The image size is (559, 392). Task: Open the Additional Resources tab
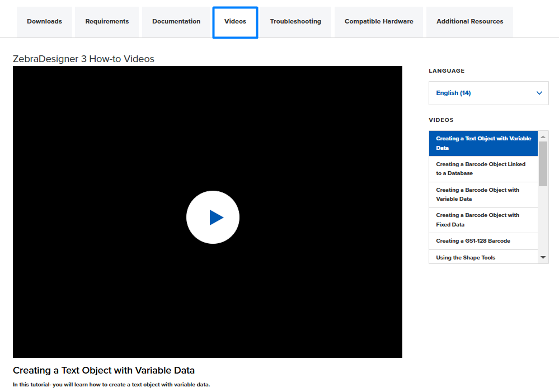click(x=469, y=22)
